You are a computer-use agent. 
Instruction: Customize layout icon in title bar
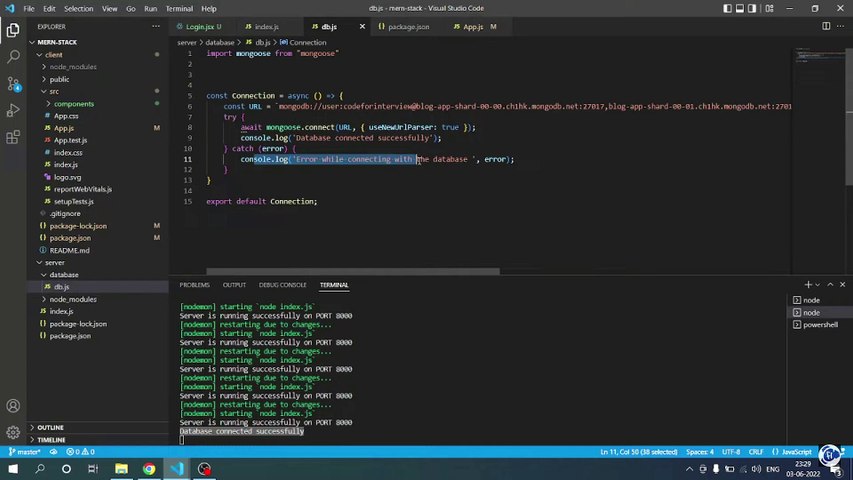[x=769, y=9]
